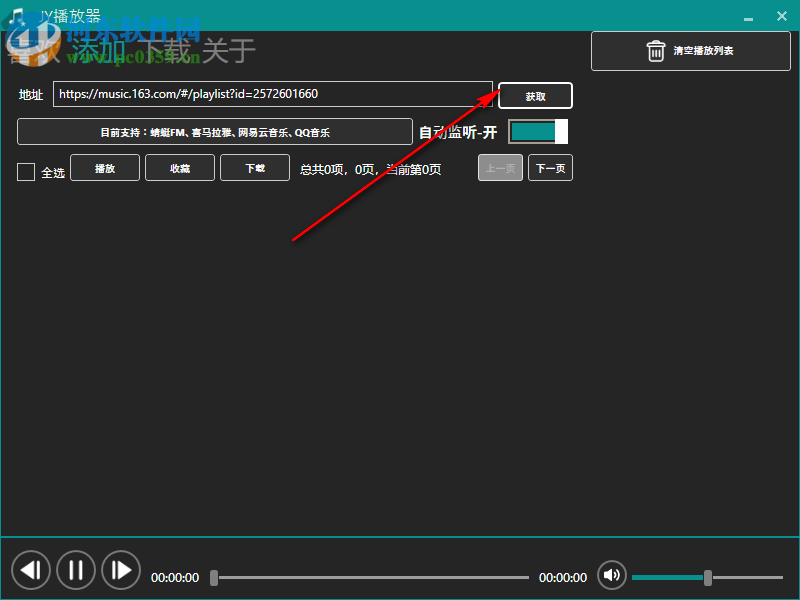Viewport: 800px width, 600px height.
Task: Select the next track icon
Action: coord(121,570)
